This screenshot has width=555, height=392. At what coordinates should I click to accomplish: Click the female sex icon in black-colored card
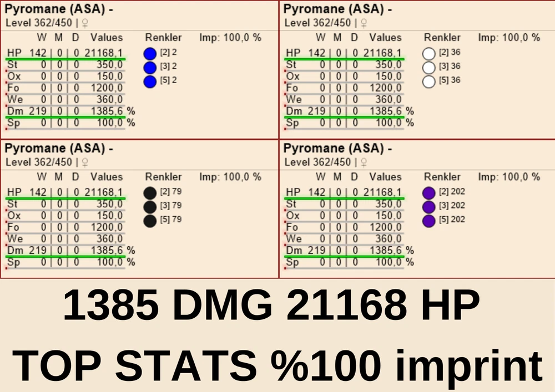click(x=84, y=162)
